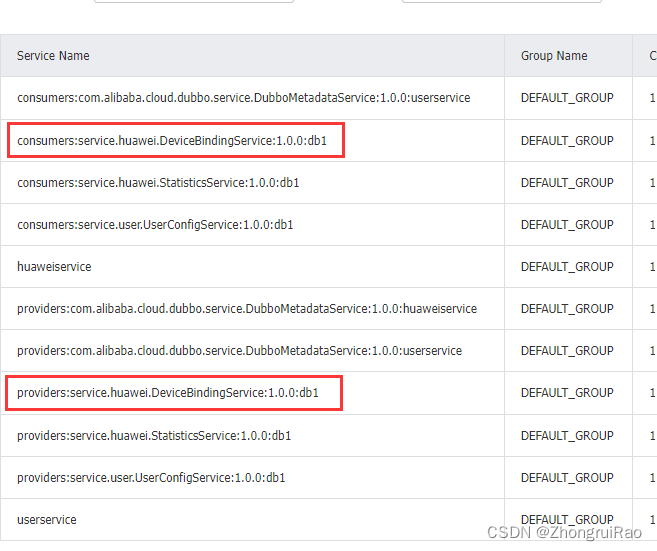The image size is (657, 551).
Task: Select providers:service.huawei.DeviceBindingService:1.0.0:db1 entry
Action: [168, 393]
